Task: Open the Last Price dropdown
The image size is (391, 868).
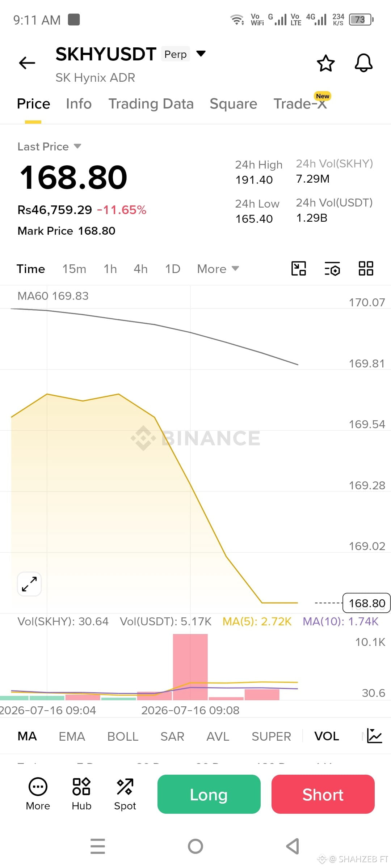Action: (49, 146)
